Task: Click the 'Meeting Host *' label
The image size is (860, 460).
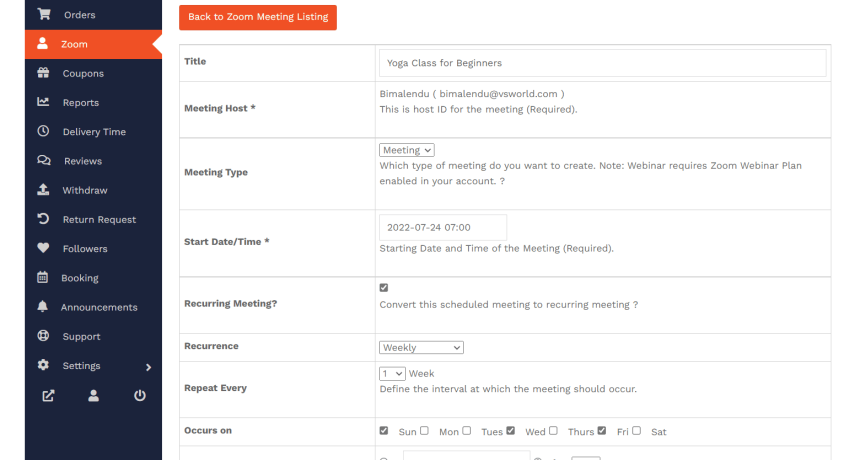Action: pos(220,109)
